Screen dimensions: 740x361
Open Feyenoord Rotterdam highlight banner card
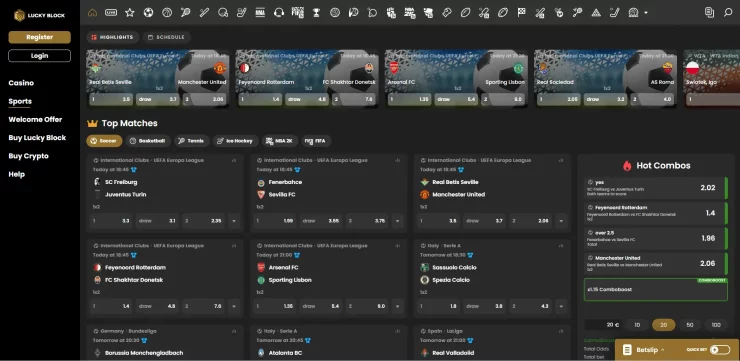307,78
